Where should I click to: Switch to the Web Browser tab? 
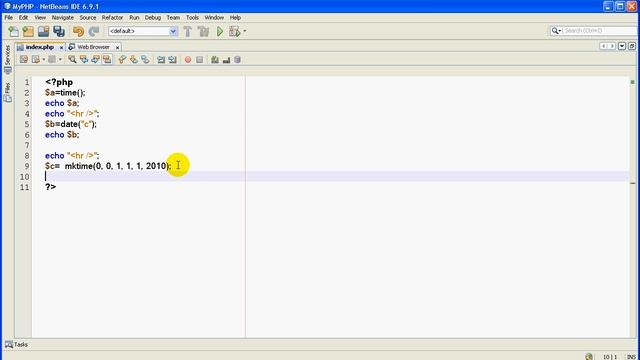point(93,47)
